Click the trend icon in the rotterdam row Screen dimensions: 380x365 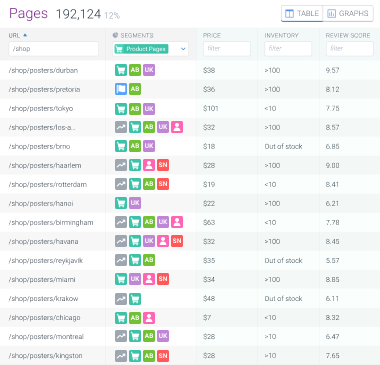click(x=121, y=184)
